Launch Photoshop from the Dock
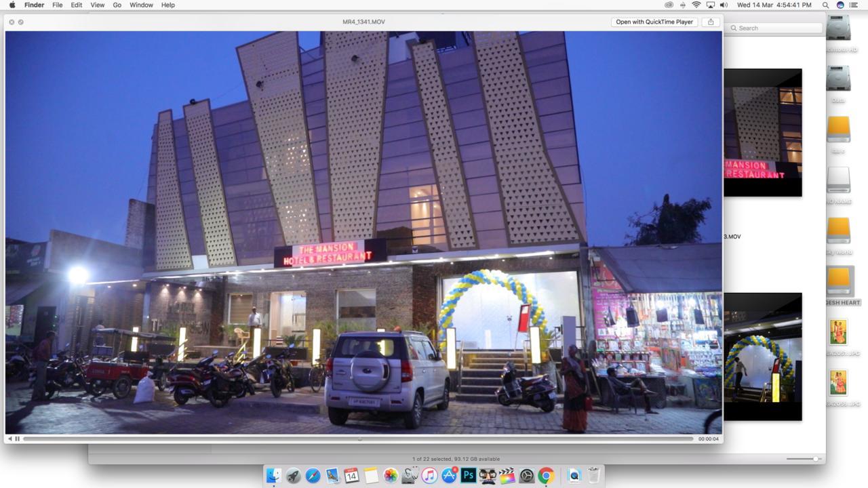This screenshot has height=488, width=868. 468,476
